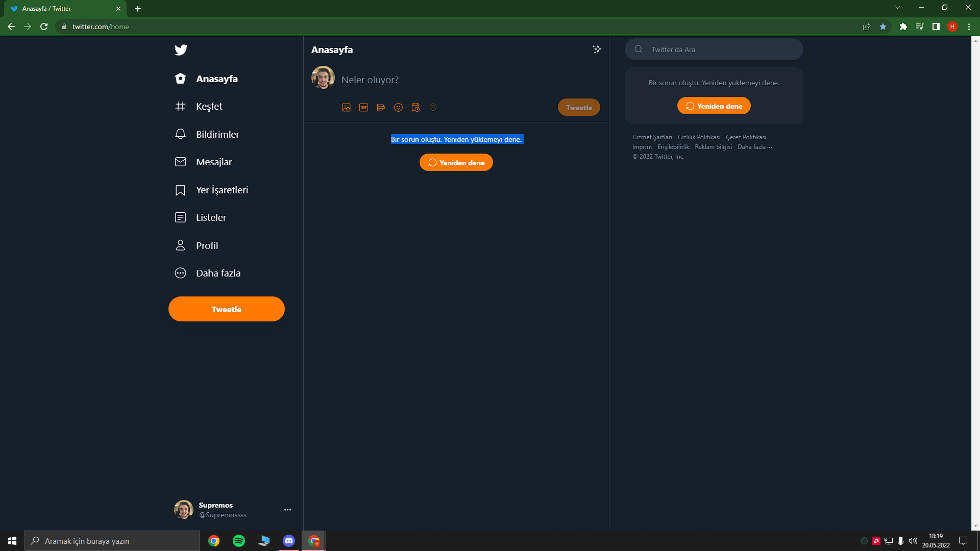The image size is (980, 551).
Task: Open Erişilebilirlik footer link
Action: (x=673, y=147)
